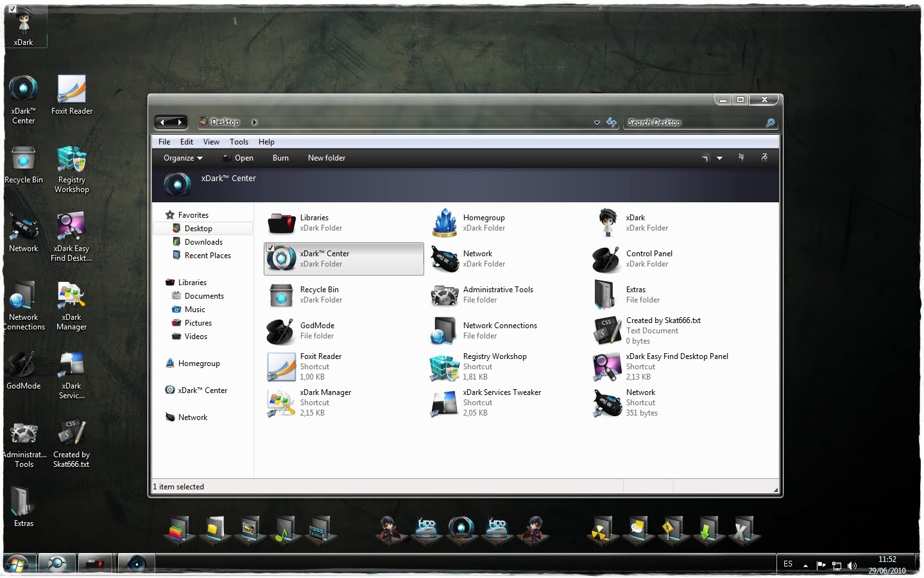This screenshot has height=578, width=924.
Task: Open Foxit Reader desktop icon
Action: point(72,95)
